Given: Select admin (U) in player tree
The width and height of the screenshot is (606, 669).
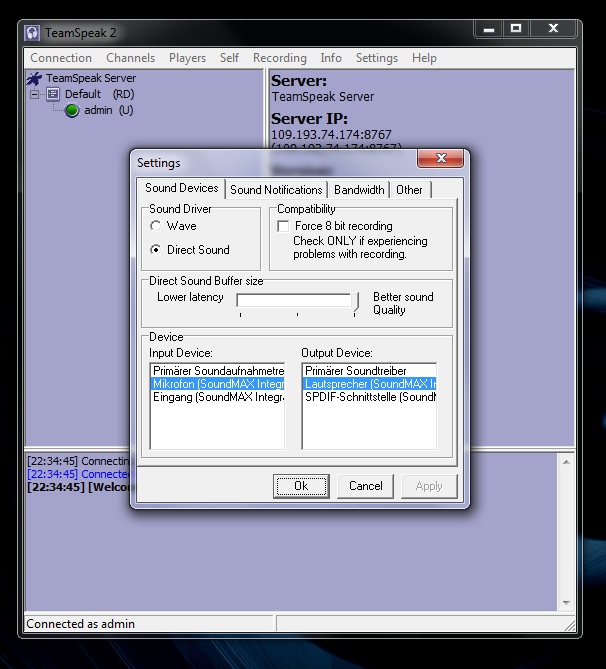Looking at the screenshot, I should pos(109,111).
